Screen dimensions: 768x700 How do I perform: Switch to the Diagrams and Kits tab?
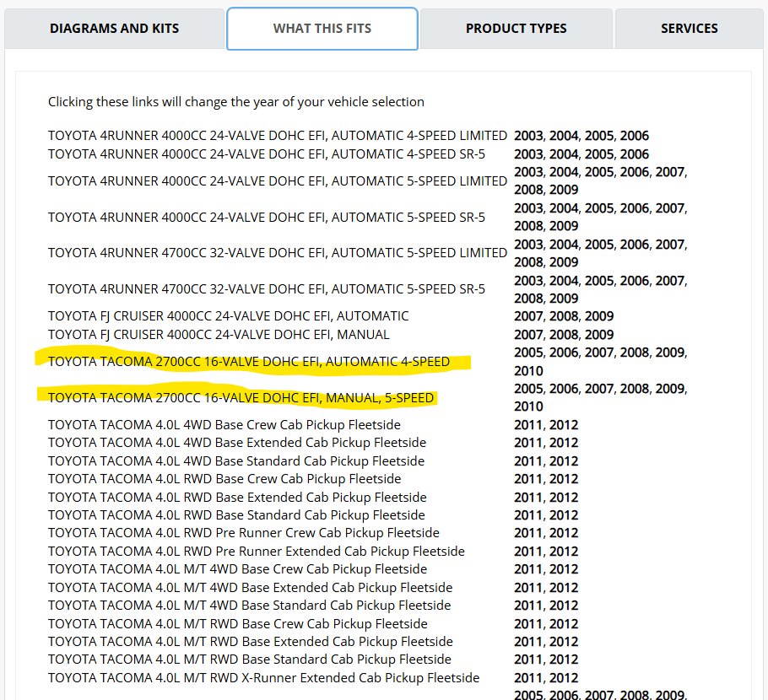pos(114,29)
